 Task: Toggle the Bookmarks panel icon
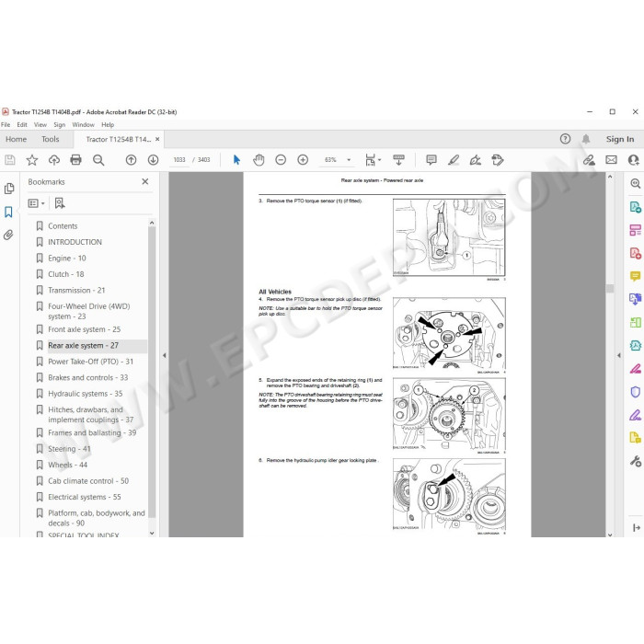pos(8,212)
